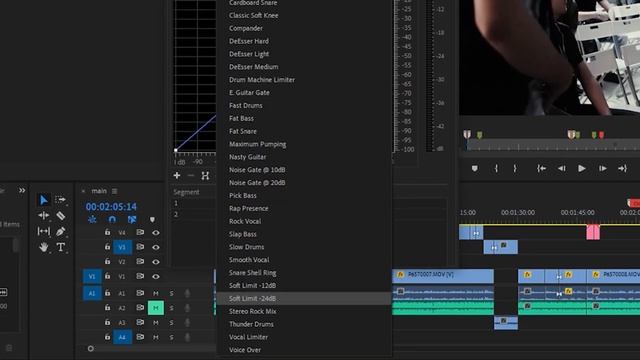Toggle track targeting for A4

tap(122, 337)
